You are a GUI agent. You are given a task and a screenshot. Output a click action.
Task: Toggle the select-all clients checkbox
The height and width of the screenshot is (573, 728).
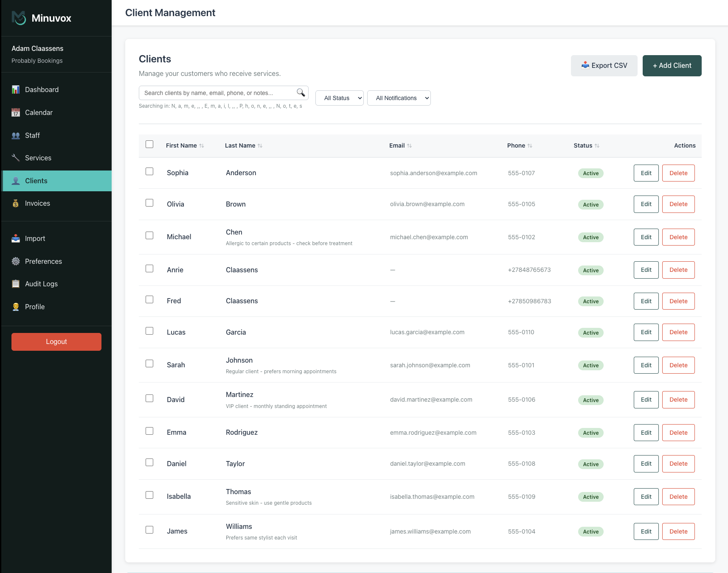pos(149,144)
